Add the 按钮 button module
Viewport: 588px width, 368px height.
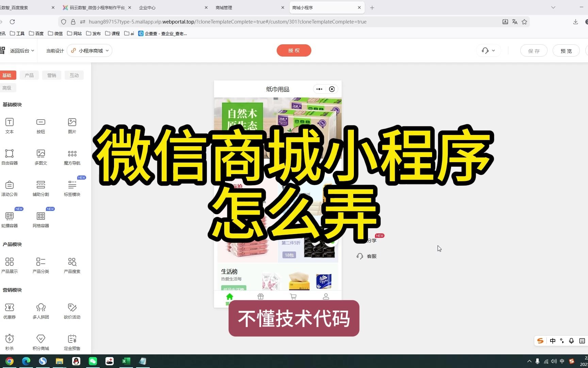[41, 126]
